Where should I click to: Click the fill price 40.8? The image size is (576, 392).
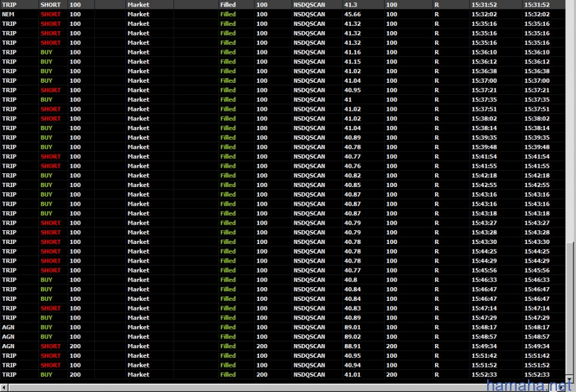click(350, 280)
